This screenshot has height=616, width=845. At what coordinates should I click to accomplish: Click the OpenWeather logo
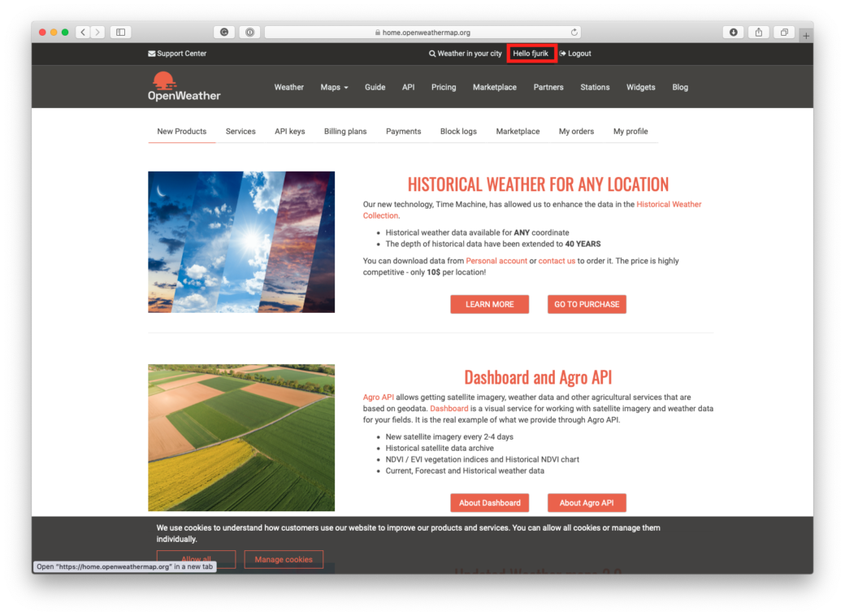pyautogui.click(x=184, y=86)
